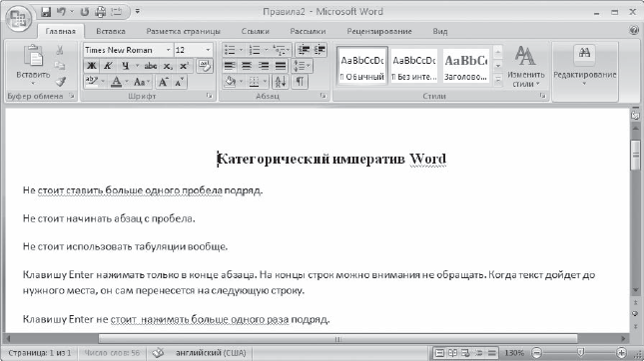
Task: Open the Ссылки tab
Action: pos(255,31)
